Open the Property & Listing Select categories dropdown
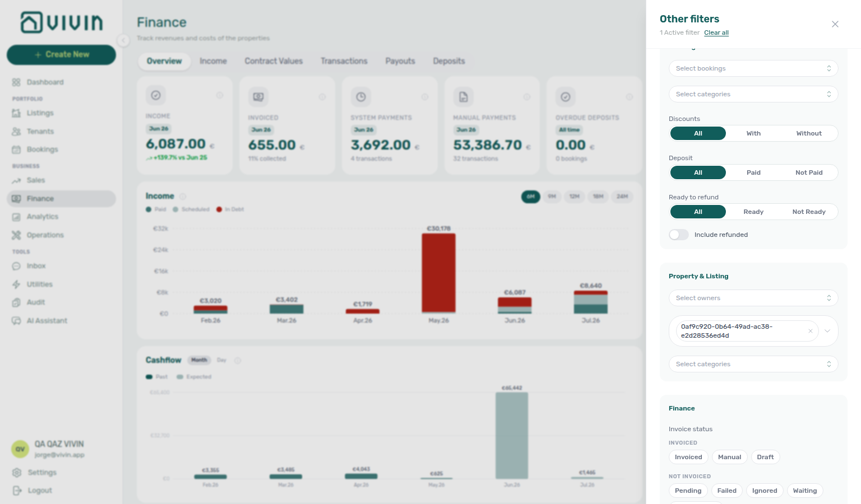The height and width of the screenshot is (504, 861). (x=753, y=364)
